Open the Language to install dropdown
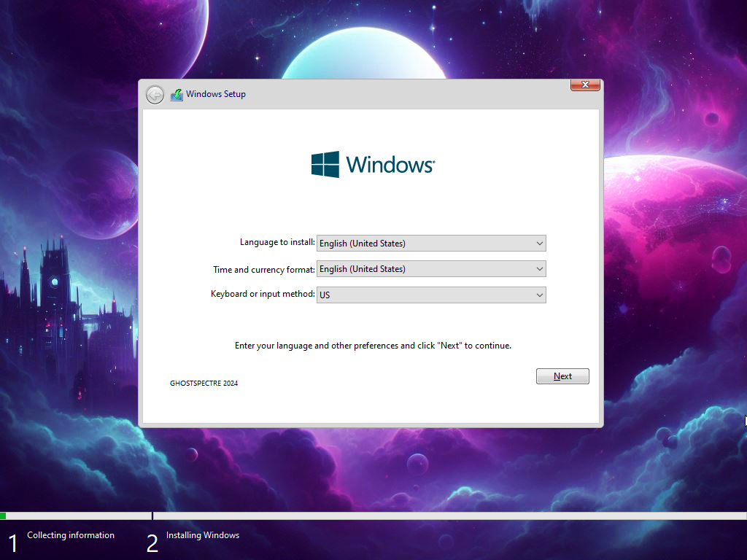 (431, 244)
